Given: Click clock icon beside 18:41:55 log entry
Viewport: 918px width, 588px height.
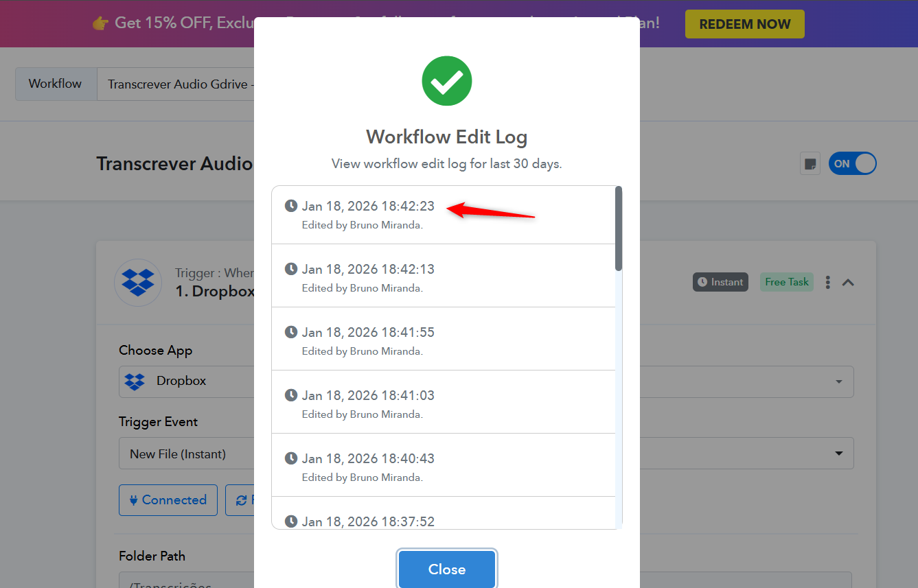Looking at the screenshot, I should (291, 332).
